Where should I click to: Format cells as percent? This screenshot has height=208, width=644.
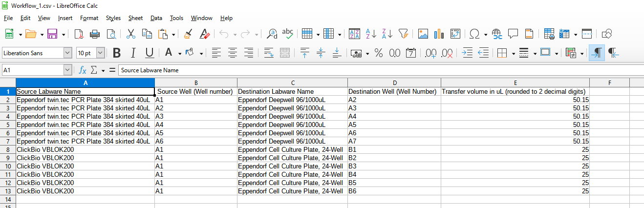(x=378, y=53)
